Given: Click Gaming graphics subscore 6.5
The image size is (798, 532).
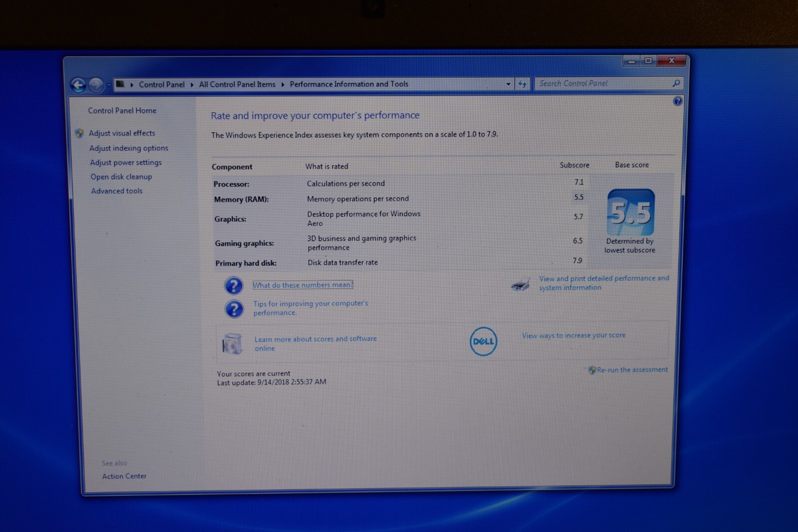Looking at the screenshot, I should point(578,241).
